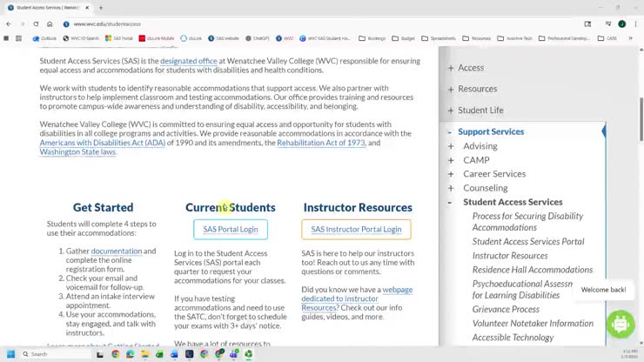
Task: Open the Assistive Tech bookmark folder
Action: [514, 38]
